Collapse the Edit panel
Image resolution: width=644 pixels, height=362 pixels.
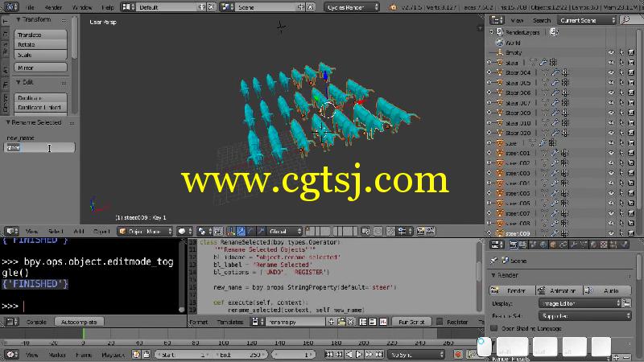point(19,83)
